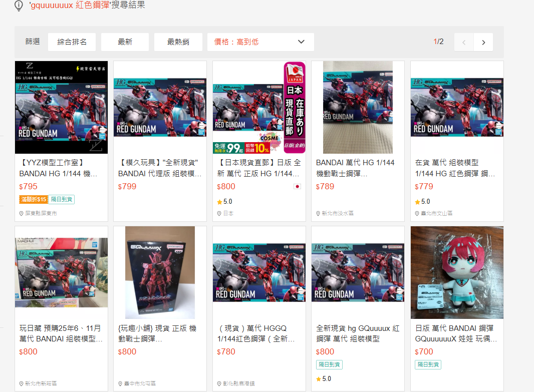Viewport: 534px width, 392px height.
Task: Click the star rating on the $779 listing
Action: pyautogui.click(x=422, y=202)
